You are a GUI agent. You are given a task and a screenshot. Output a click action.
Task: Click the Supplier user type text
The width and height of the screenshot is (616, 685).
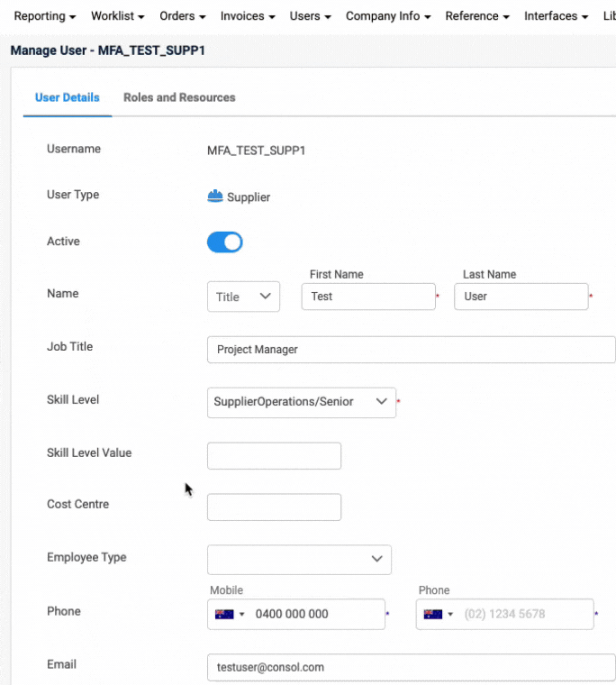[x=249, y=197]
